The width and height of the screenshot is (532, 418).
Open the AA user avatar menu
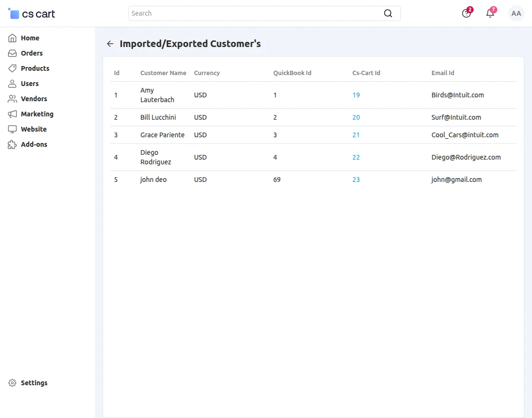point(516,13)
